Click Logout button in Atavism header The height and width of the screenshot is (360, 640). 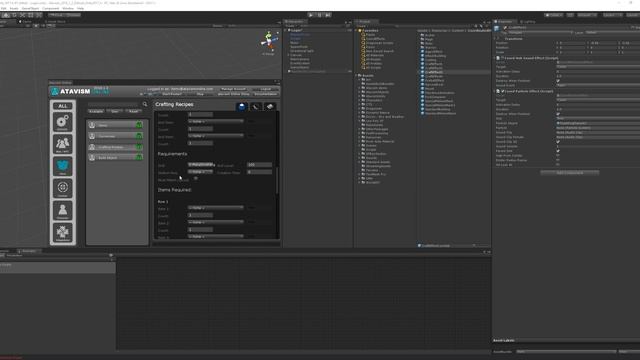(266, 89)
